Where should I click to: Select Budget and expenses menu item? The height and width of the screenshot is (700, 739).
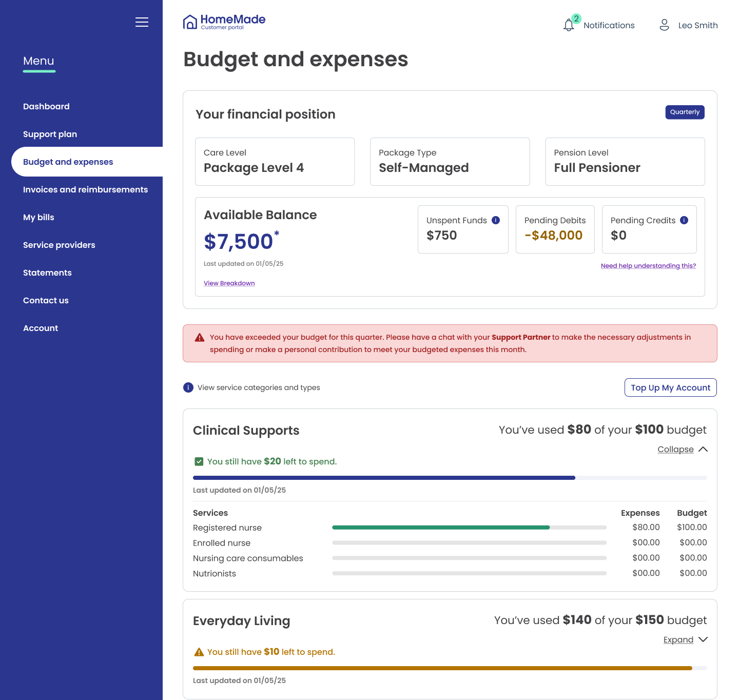(x=87, y=162)
